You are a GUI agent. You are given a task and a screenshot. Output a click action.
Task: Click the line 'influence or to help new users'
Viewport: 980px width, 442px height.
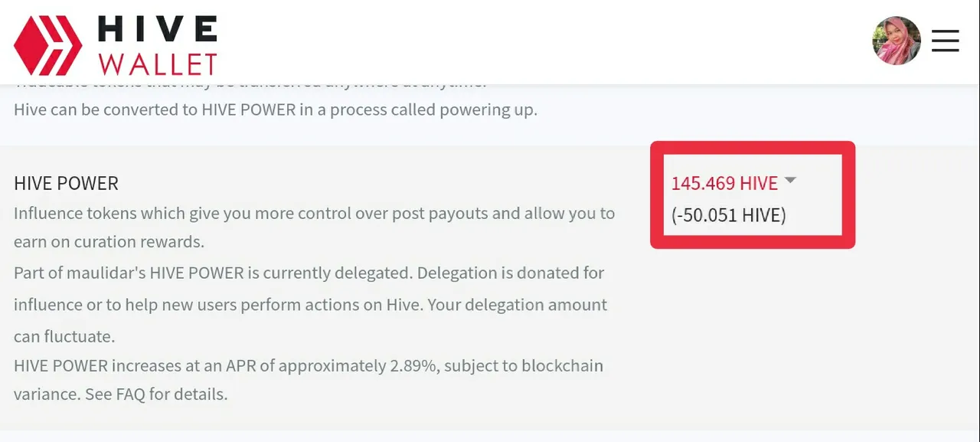[x=310, y=305]
